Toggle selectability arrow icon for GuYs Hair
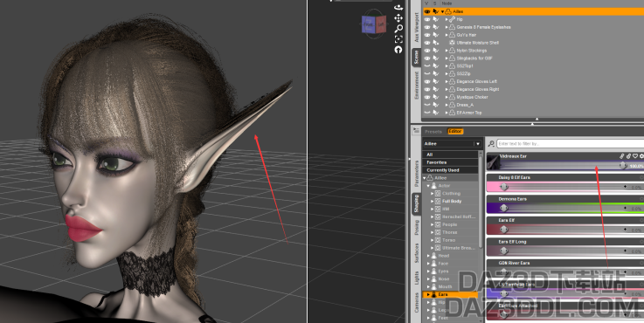 (x=436, y=35)
